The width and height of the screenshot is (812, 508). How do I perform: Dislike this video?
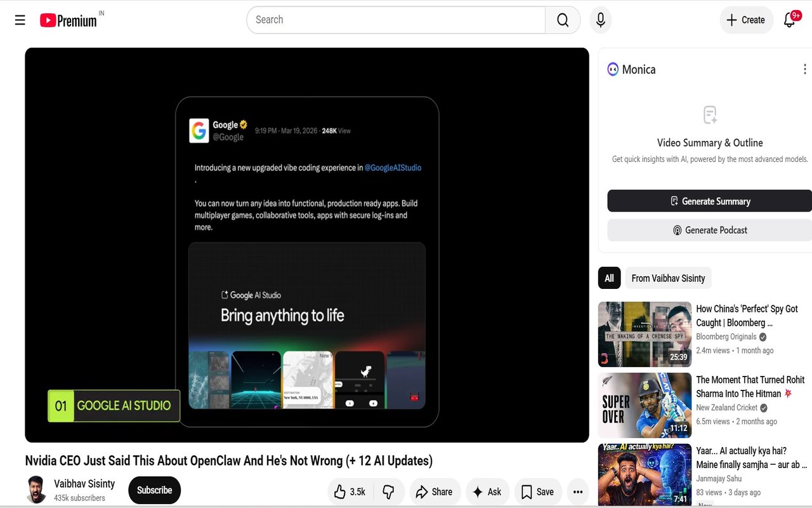[389, 491]
